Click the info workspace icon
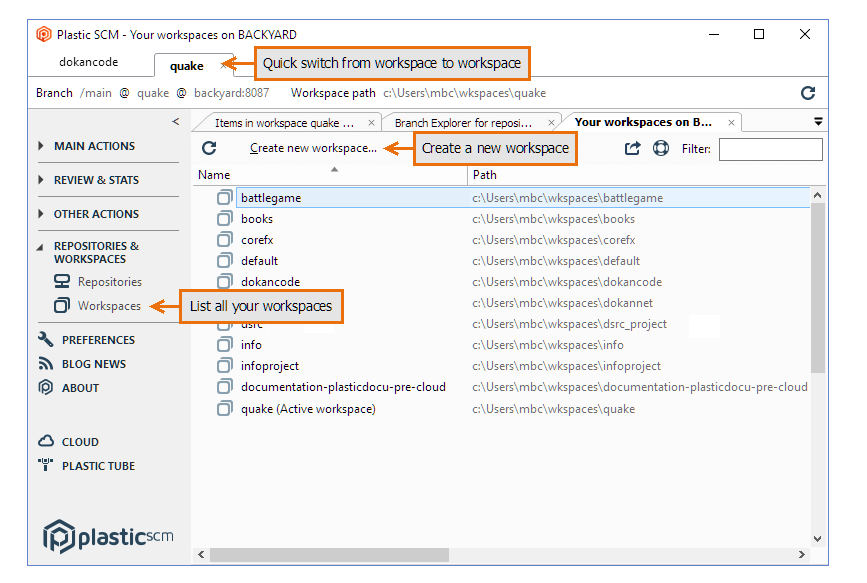This screenshot has height=583, width=867. point(224,345)
